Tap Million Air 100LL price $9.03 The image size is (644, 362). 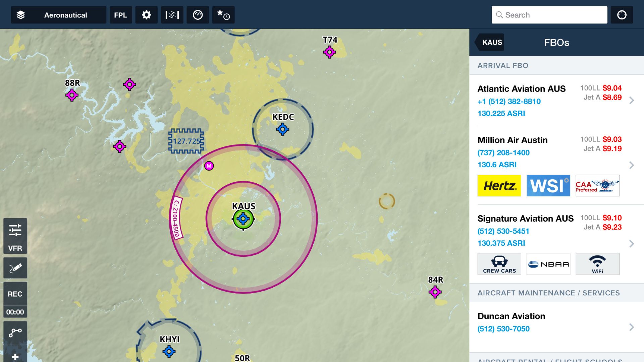(x=612, y=139)
